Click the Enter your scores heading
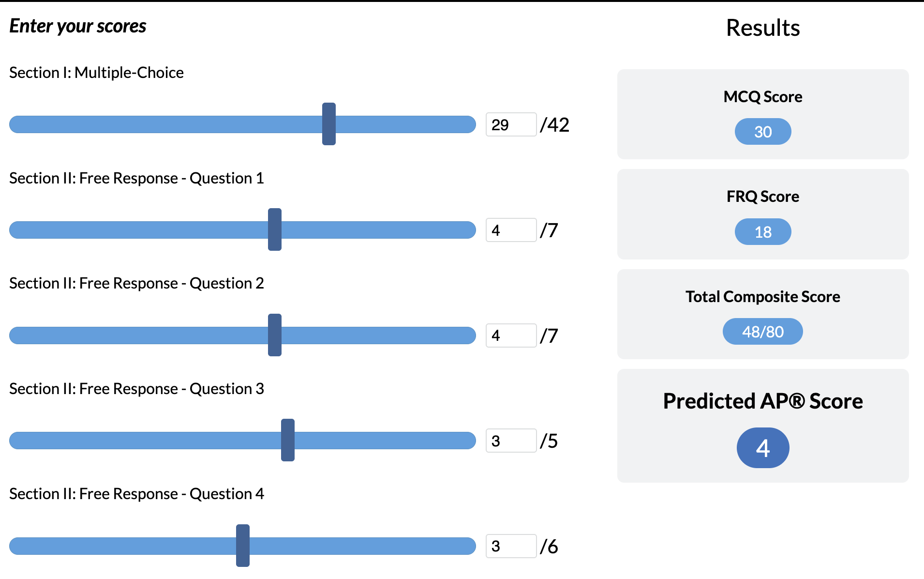Viewport: 924px width, 579px height. tap(78, 26)
